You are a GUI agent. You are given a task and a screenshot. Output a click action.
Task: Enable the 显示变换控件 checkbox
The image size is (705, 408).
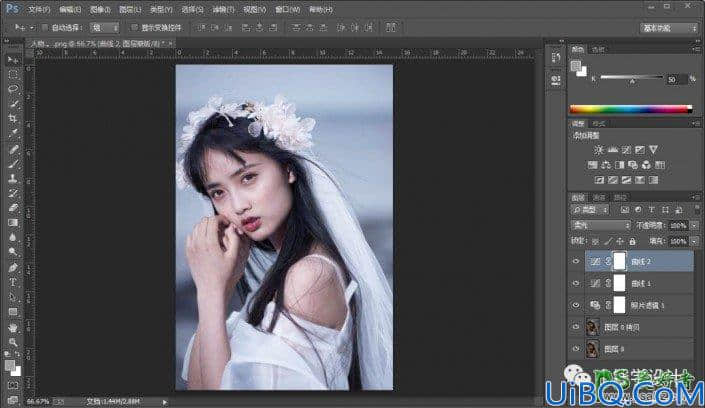point(134,27)
